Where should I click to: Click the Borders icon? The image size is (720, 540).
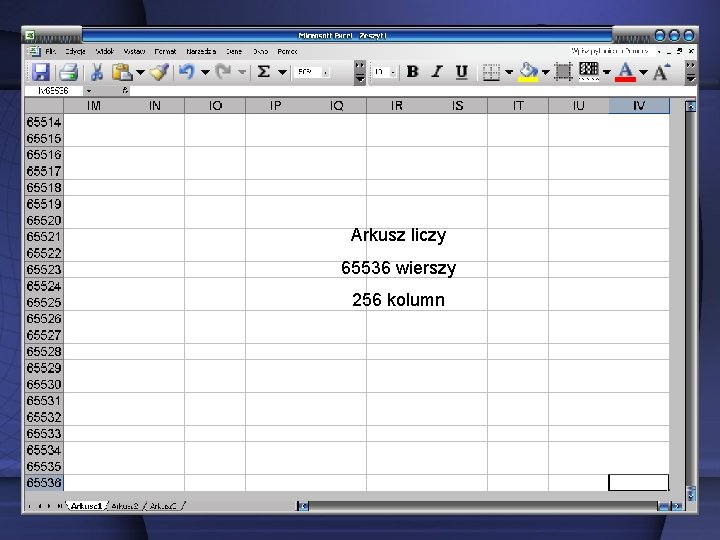(x=491, y=72)
